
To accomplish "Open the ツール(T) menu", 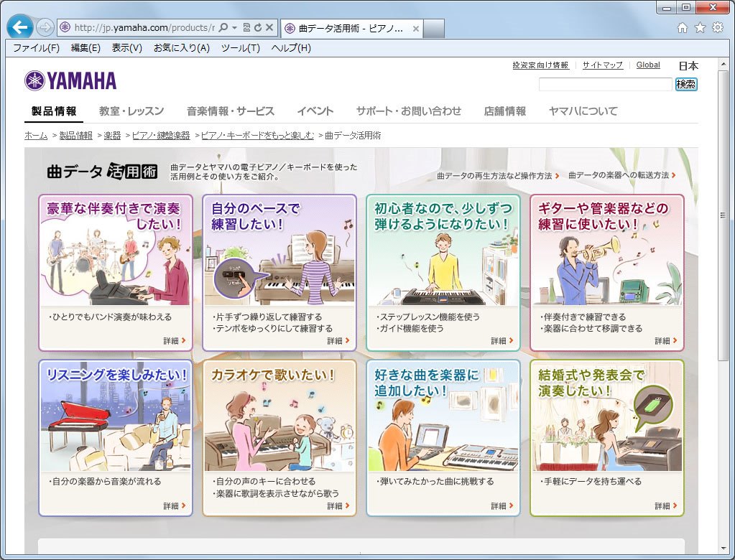I will point(240,48).
